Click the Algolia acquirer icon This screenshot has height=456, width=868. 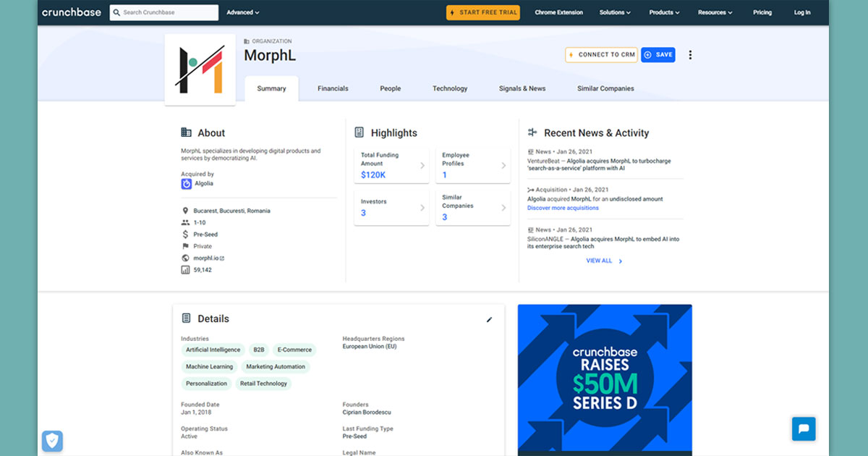[186, 184]
